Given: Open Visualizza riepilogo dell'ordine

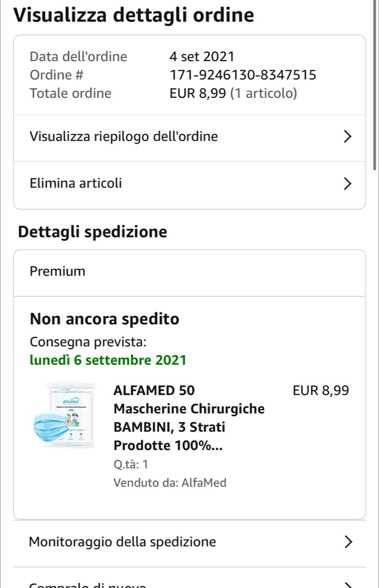Looking at the screenshot, I should [x=189, y=137].
